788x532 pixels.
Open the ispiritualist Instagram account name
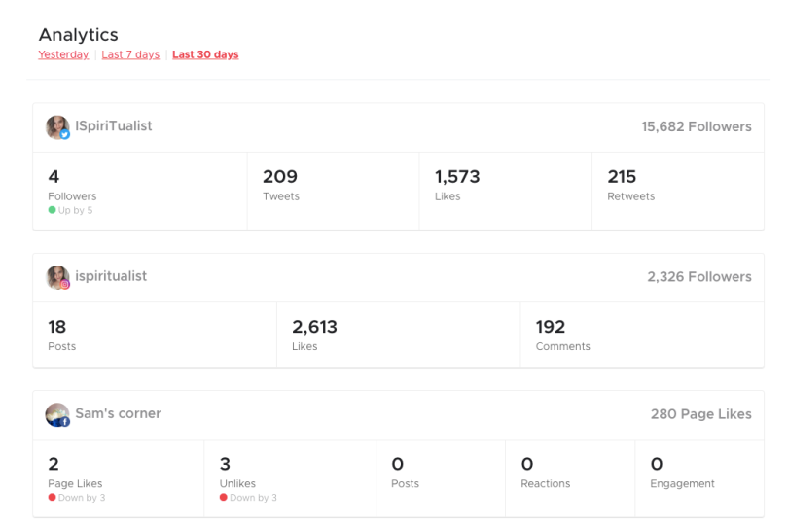pos(111,276)
